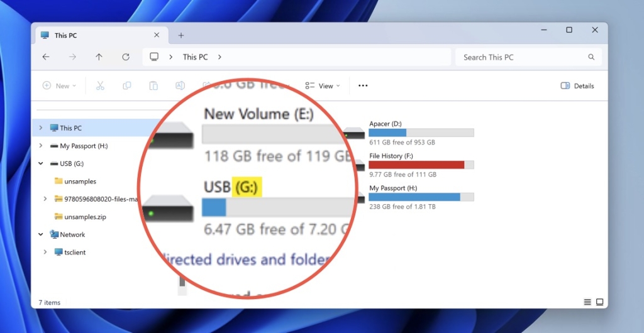The width and height of the screenshot is (644, 333).
Task: Click the Cut scissors icon
Action: click(100, 85)
